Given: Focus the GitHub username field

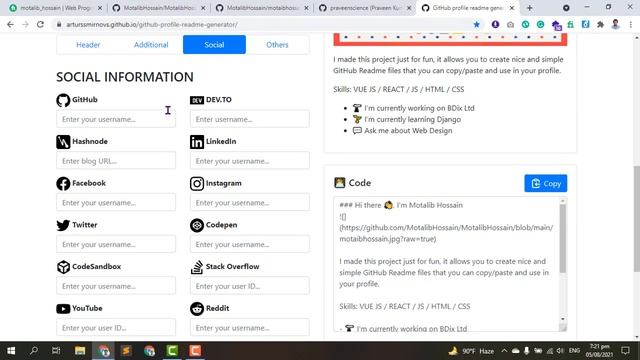Looking at the screenshot, I should [x=116, y=119].
